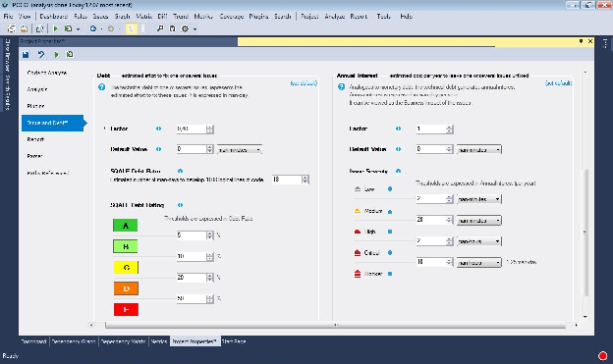This screenshot has height=364, width=613.
Task: Select the Analysis sidebar entry
Action: click(x=37, y=89)
